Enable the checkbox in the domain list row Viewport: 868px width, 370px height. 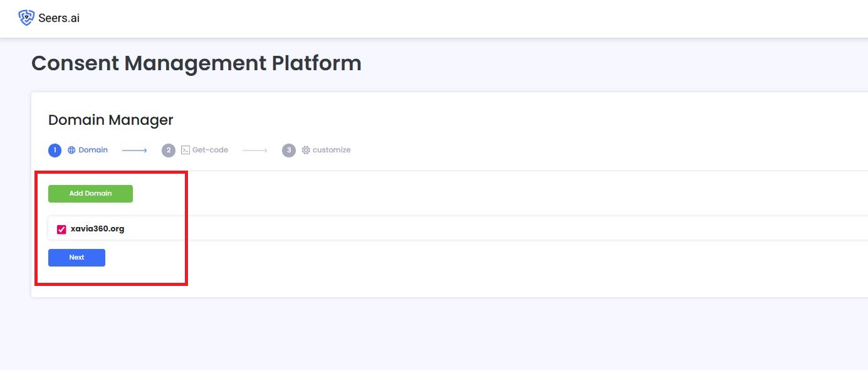(x=61, y=229)
